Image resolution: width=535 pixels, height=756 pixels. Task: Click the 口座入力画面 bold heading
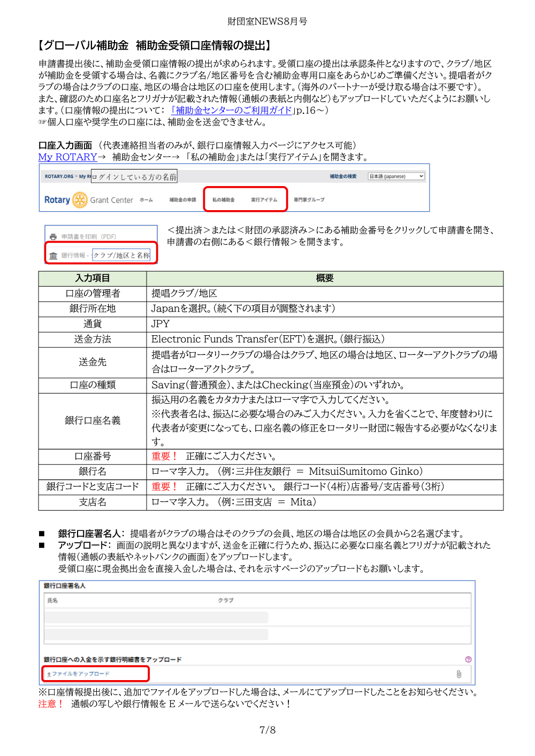[x=65, y=145]
